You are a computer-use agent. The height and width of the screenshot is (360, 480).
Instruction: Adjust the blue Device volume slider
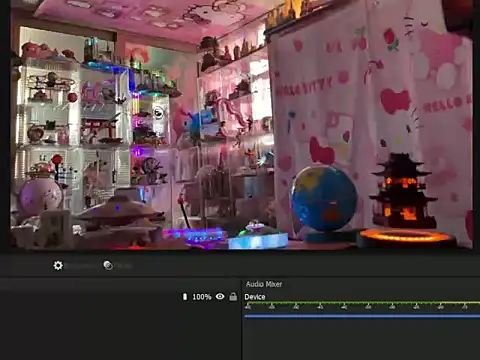pos(362,315)
